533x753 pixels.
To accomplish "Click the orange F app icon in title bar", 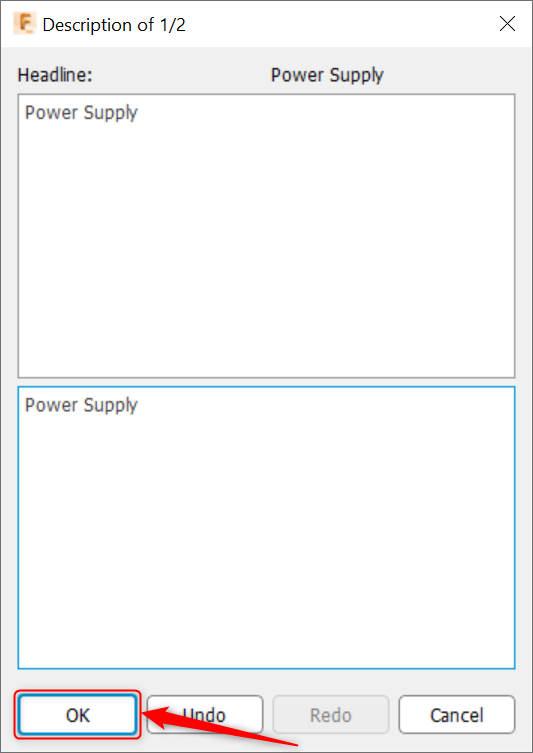I will pos(24,24).
